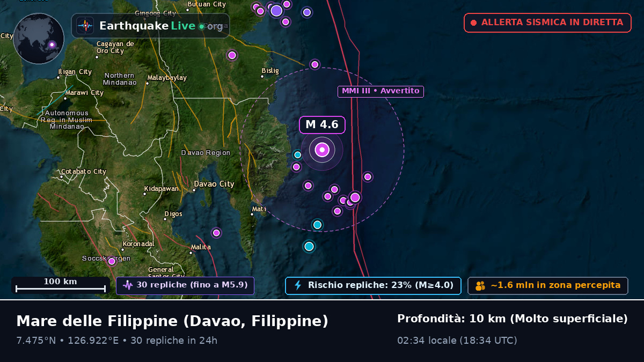Select the magenta quake marker north of Bislig
Image resolution: width=644 pixels, height=362 pixels.
point(315,64)
